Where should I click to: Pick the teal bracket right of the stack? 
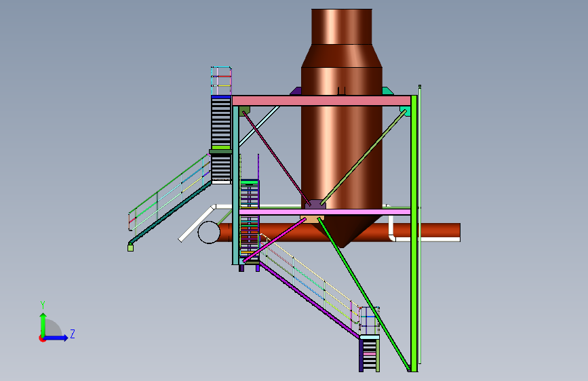[388, 91]
